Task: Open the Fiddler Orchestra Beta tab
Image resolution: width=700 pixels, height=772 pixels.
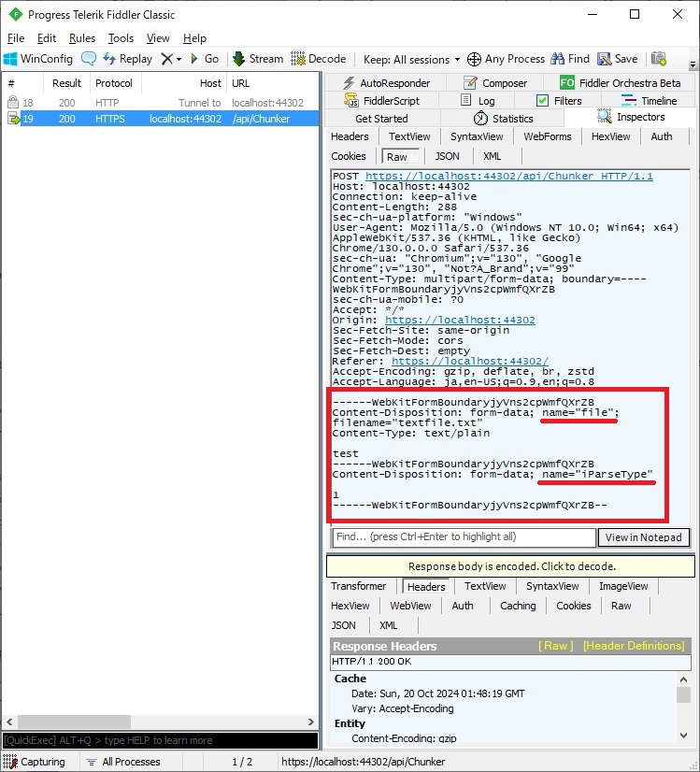Action: 621,82
